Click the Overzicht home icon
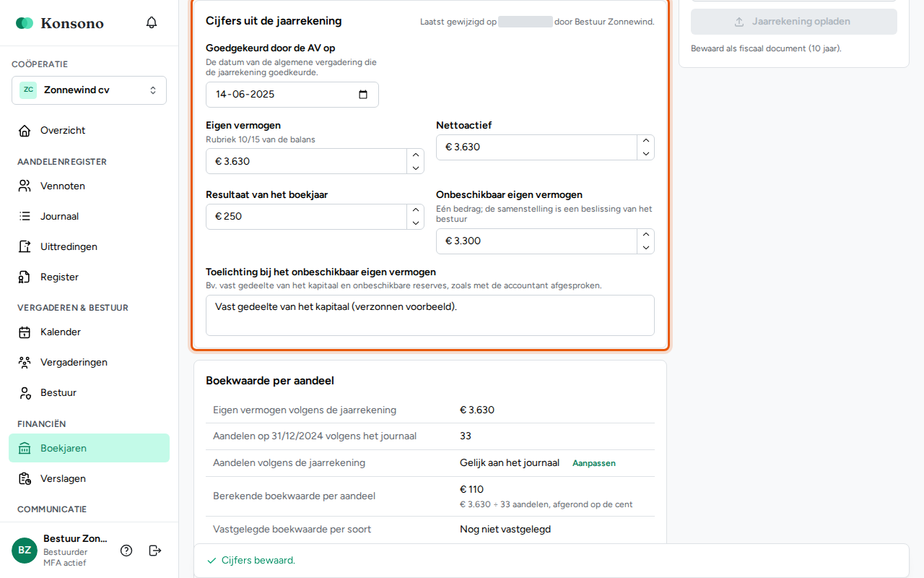924x578 pixels. (25, 131)
